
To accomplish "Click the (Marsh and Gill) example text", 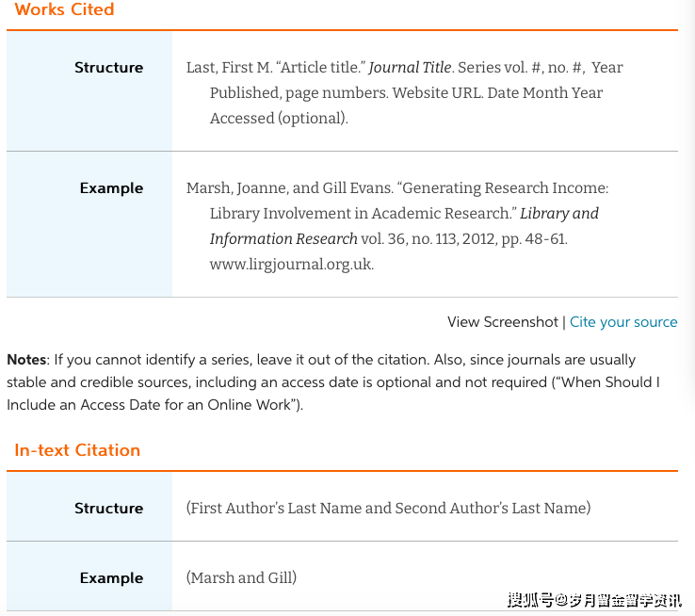I will click(242, 578).
